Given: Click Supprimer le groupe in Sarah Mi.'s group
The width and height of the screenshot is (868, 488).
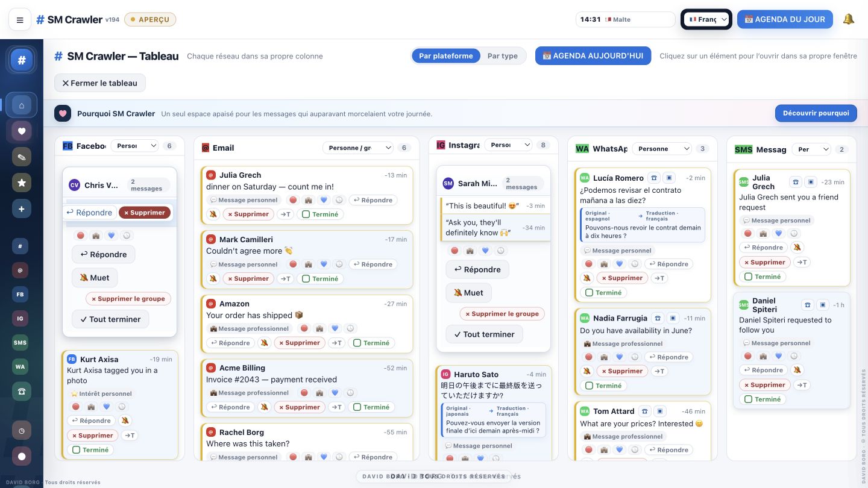Looking at the screenshot, I should (x=502, y=314).
